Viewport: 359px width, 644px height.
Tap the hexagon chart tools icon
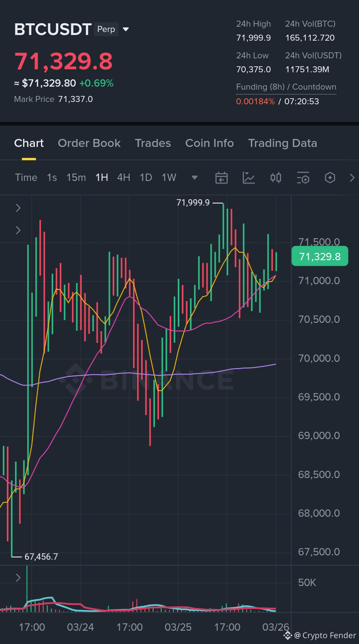coord(330,178)
